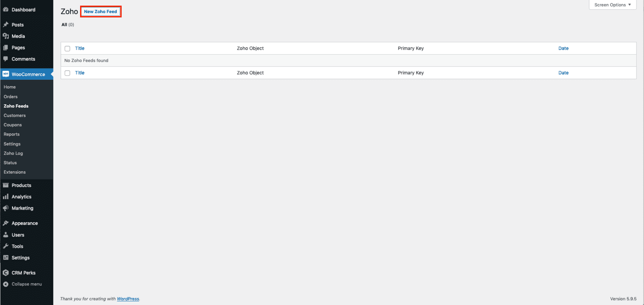Check the select-all box in table footer

tap(68, 73)
